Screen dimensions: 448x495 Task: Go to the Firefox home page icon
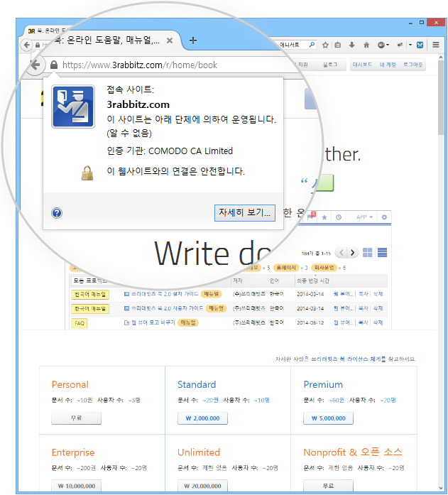[x=366, y=45]
